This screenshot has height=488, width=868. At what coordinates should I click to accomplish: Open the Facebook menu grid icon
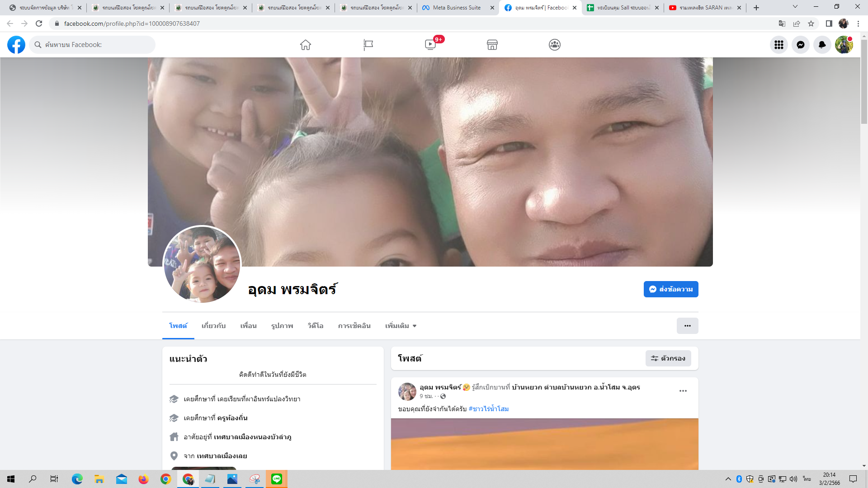[778, 45]
